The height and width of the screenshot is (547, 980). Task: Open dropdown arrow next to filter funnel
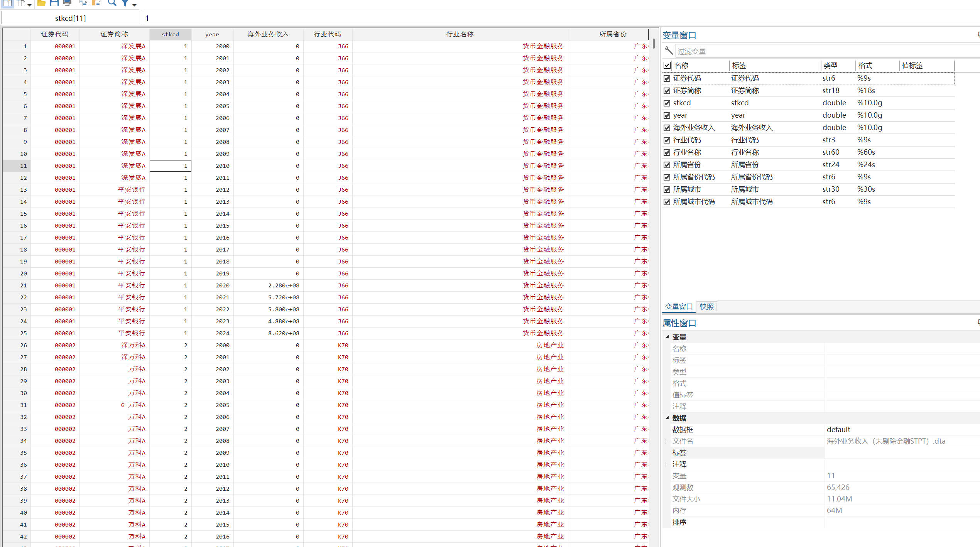tap(134, 5)
